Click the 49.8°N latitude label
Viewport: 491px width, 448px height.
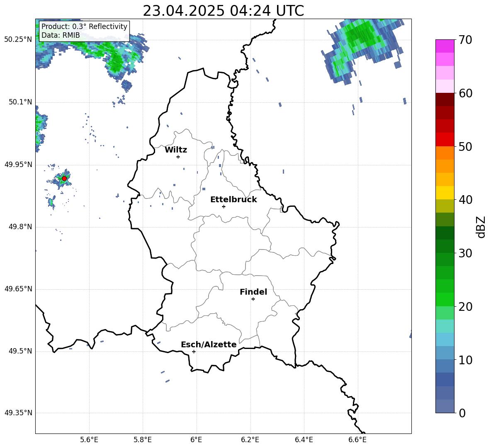[20, 227]
